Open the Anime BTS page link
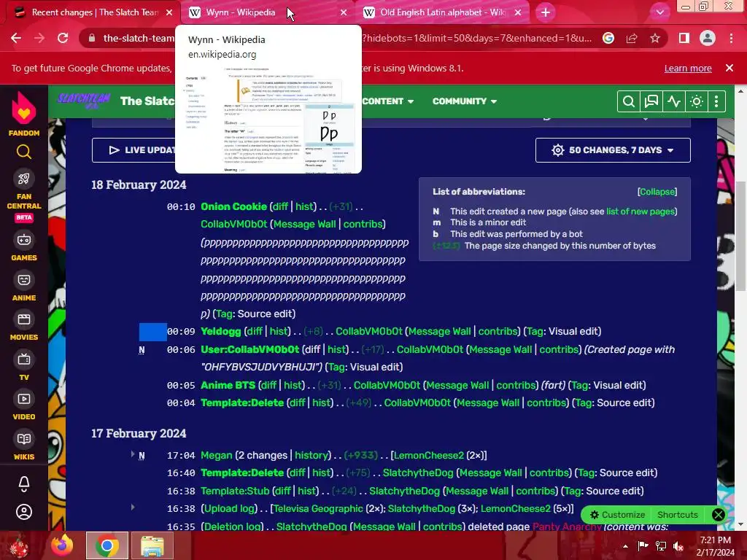Screen dimensions: 747x560 click(228, 385)
